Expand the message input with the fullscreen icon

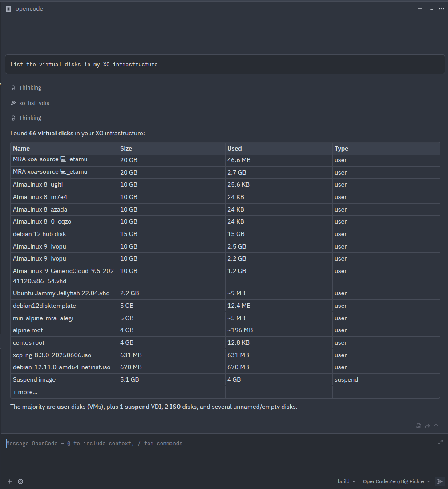[440, 442]
